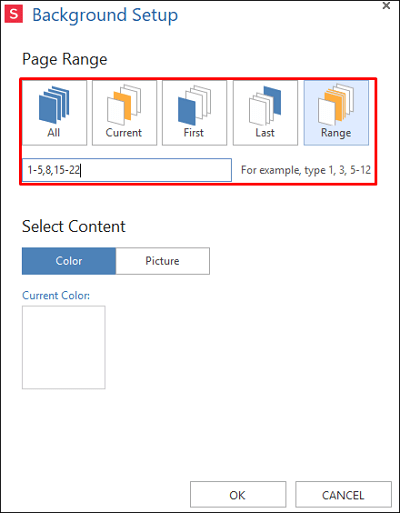
Task: Click the 'Current Color:' label
Action: coord(56,295)
